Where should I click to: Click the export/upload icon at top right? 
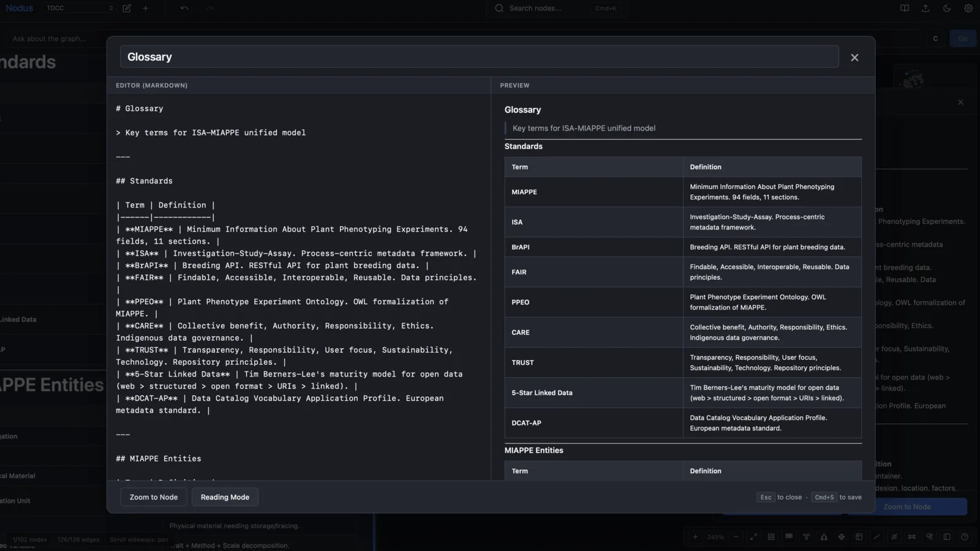pos(925,8)
